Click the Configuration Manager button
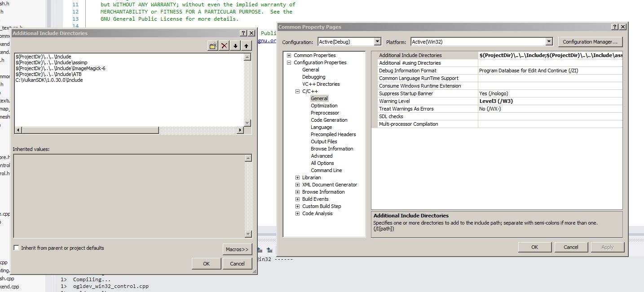 pos(590,42)
